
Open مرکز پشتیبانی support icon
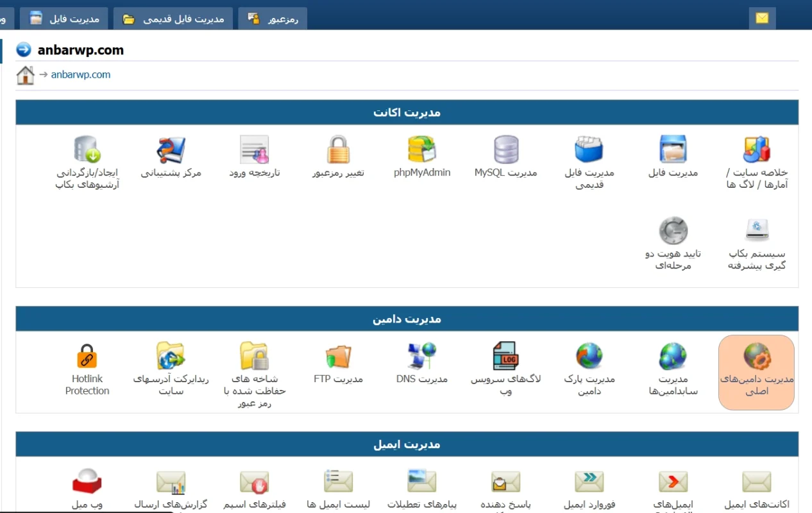tap(171, 150)
